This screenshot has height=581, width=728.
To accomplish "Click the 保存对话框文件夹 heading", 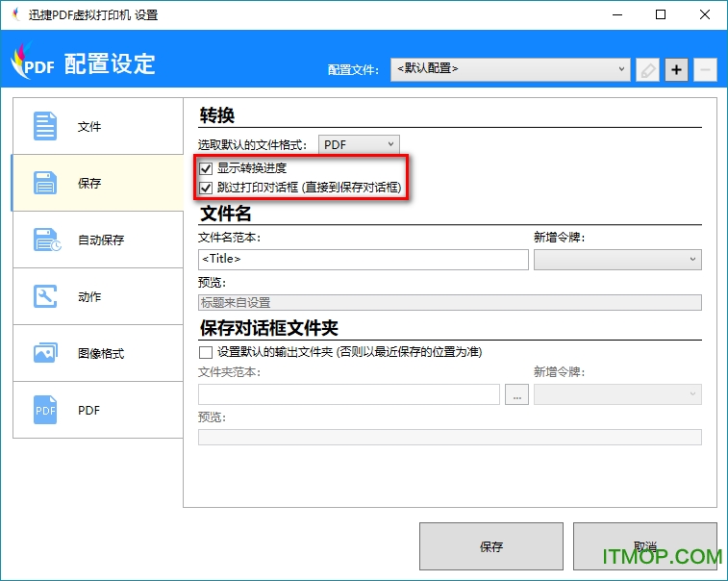I will (269, 328).
